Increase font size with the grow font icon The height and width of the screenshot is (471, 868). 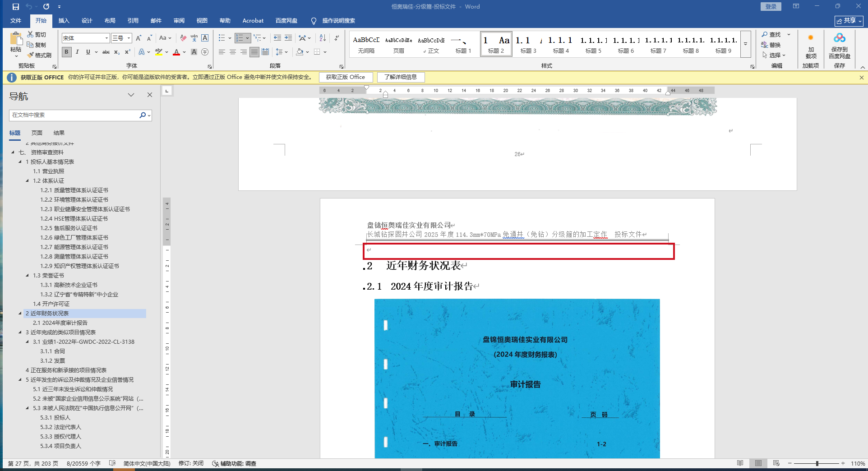[139, 38]
